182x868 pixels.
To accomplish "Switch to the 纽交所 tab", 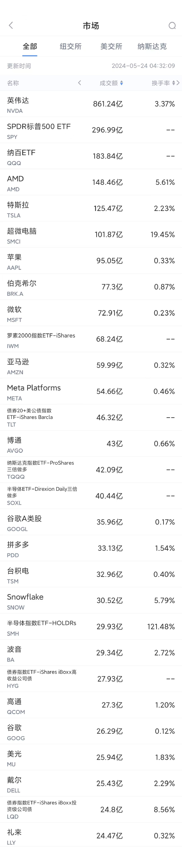I will click(70, 46).
